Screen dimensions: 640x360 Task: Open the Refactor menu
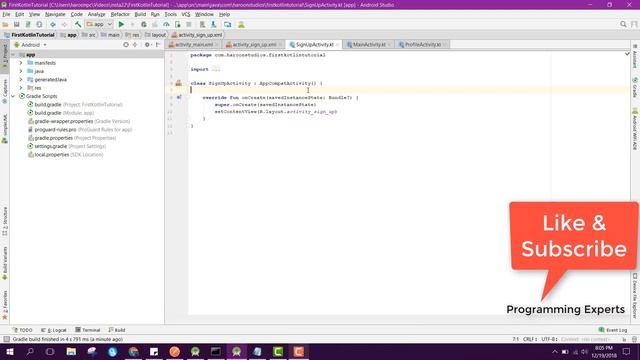tap(120, 14)
